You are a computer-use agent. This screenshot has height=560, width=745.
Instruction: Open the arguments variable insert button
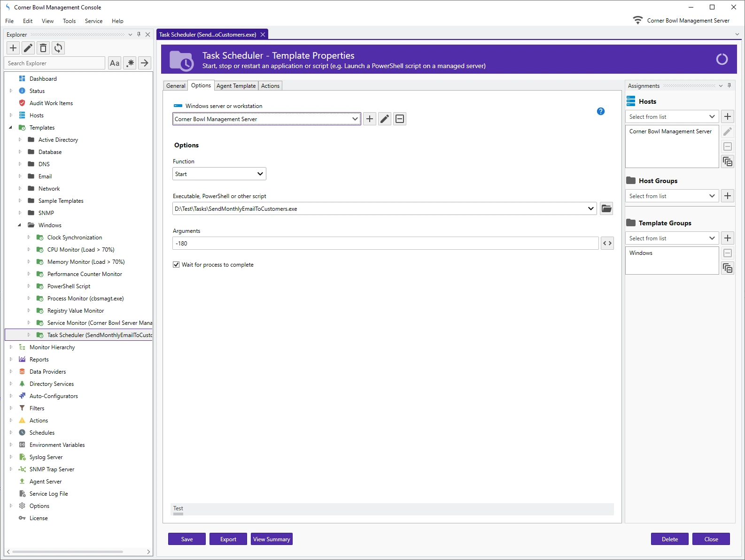[x=607, y=244]
